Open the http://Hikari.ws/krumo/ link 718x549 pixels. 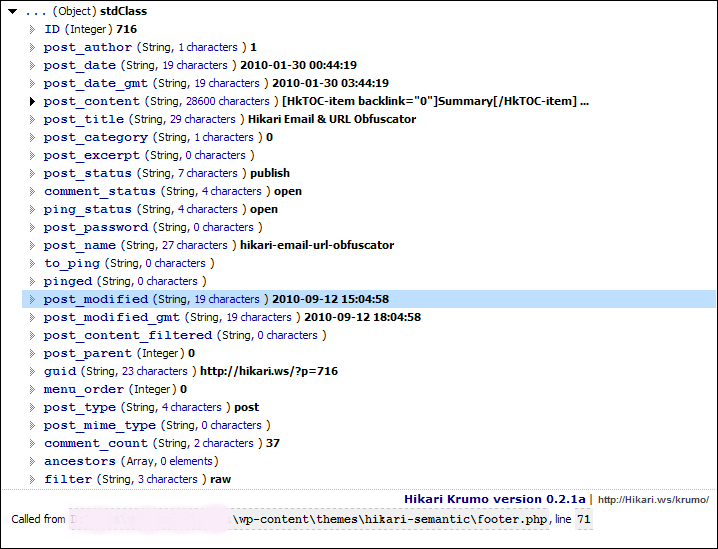(x=653, y=500)
